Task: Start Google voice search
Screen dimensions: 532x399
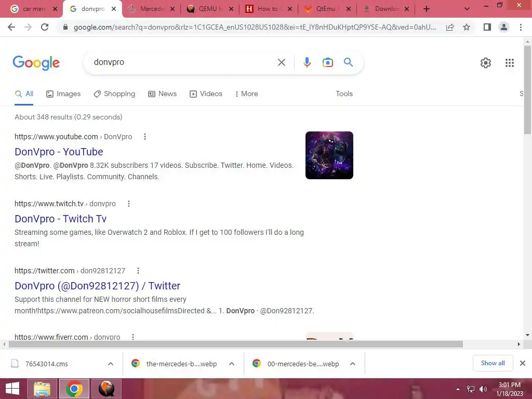Action: click(x=307, y=62)
